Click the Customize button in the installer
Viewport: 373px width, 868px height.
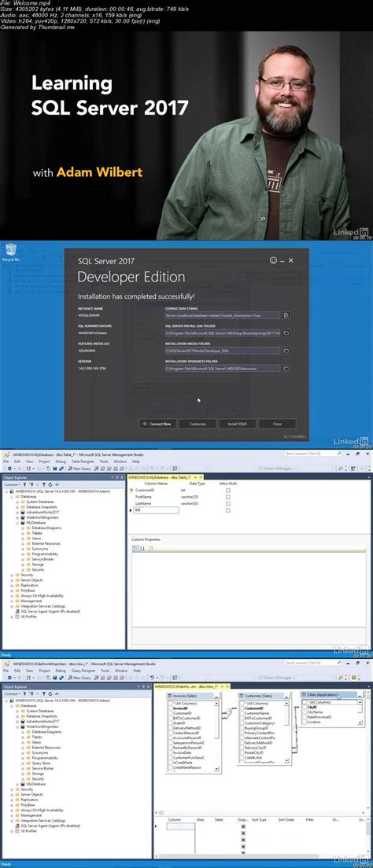pyautogui.click(x=198, y=424)
